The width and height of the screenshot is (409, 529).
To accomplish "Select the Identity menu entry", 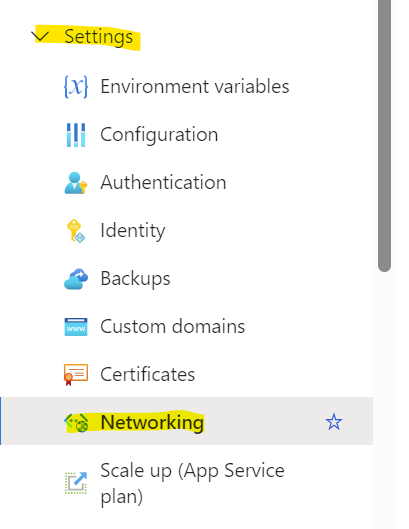I will click(187, 231).
